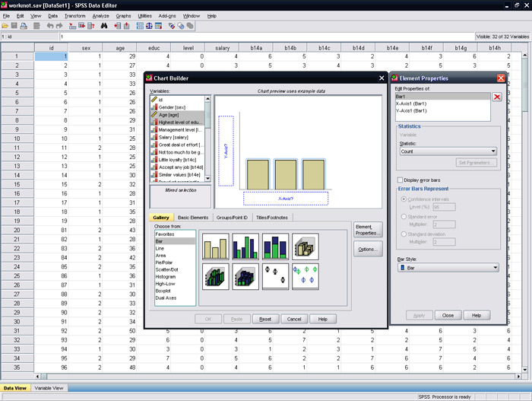
Task: Select the Clustered Error Bar chart thumbnail
Action: tap(305, 276)
